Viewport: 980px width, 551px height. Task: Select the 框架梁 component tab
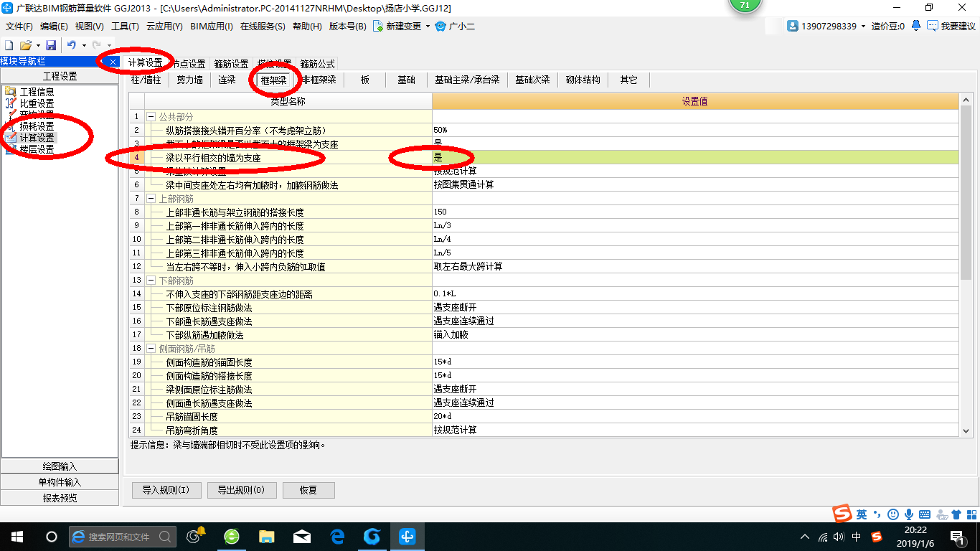click(274, 80)
